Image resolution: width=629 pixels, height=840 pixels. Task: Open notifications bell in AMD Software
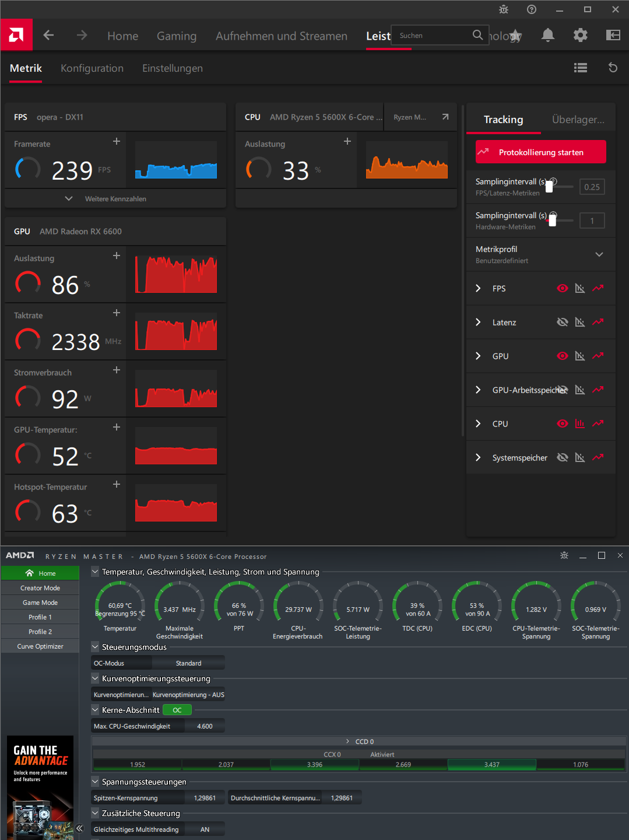click(548, 35)
